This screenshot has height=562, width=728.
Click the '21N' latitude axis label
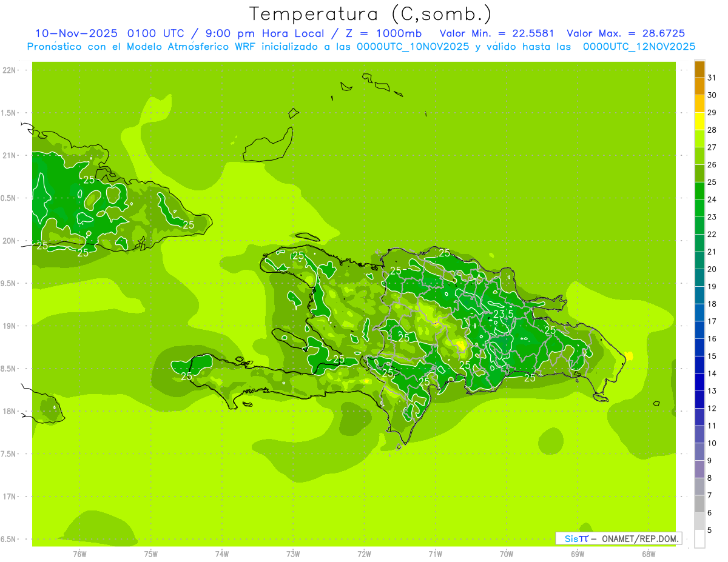tap(9, 156)
